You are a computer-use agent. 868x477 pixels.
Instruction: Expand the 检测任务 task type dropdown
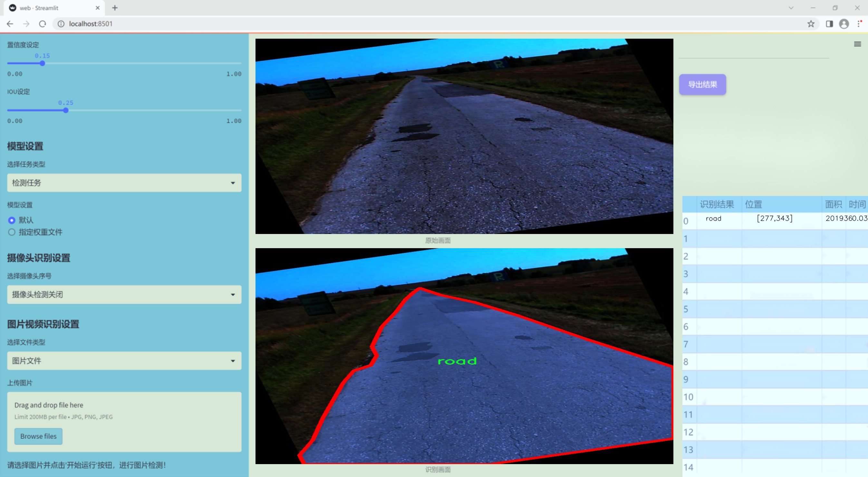[124, 183]
